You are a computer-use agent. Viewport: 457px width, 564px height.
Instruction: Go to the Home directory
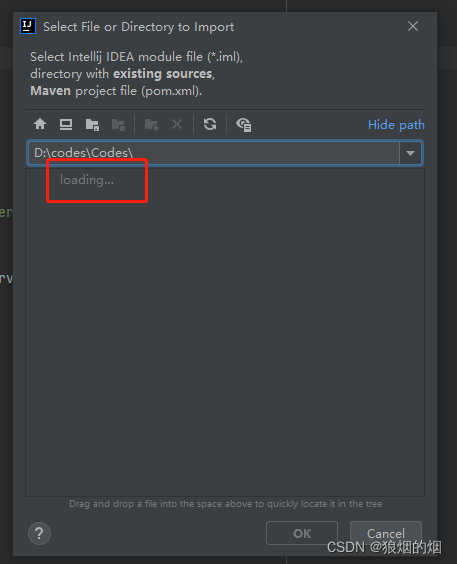pyautogui.click(x=40, y=124)
